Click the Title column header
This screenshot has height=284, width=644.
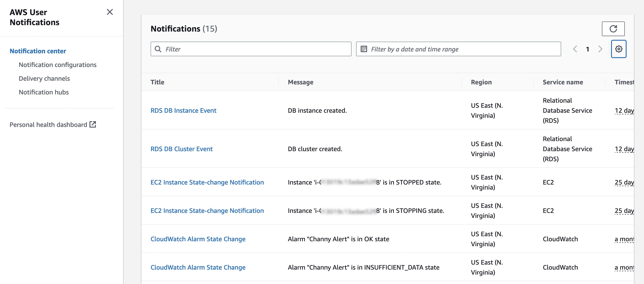(157, 82)
